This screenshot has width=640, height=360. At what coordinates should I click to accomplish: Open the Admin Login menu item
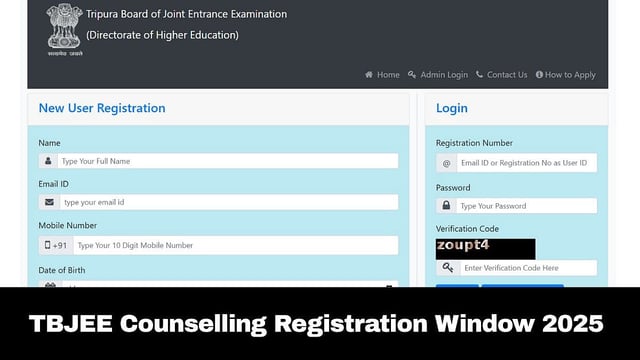(444, 75)
